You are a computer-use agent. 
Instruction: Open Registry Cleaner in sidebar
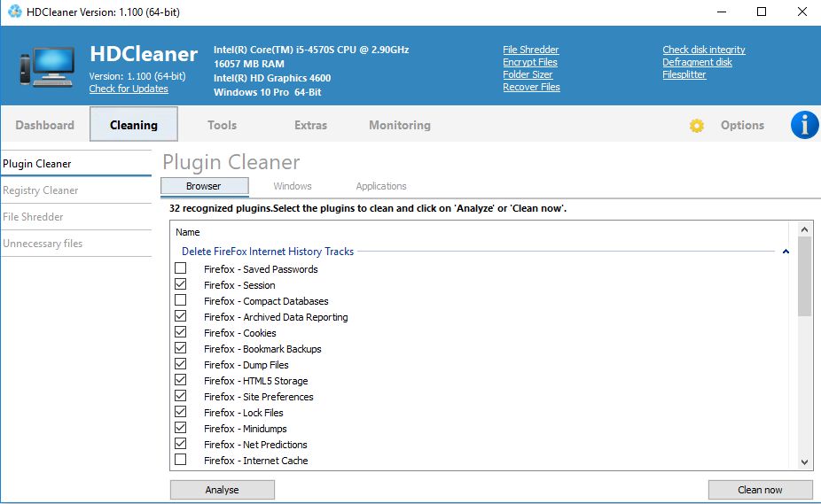(x=76, y=190)
